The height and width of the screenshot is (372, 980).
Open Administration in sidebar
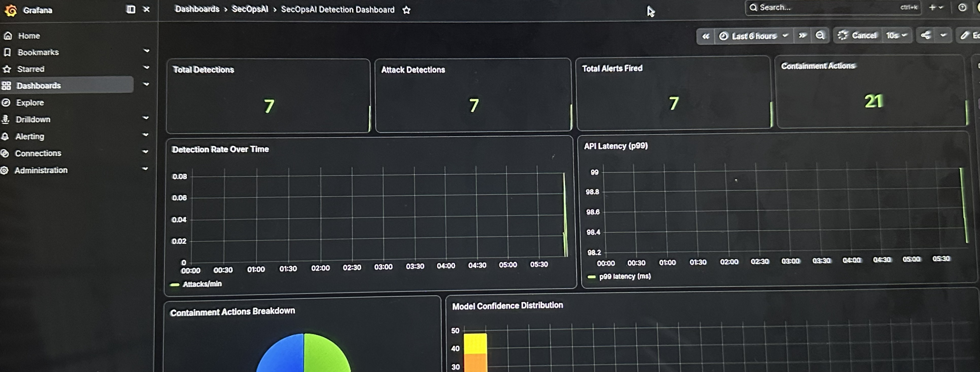(41, 170)
